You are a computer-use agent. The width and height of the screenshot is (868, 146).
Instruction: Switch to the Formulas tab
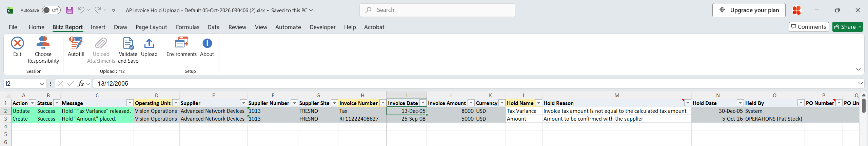tap(188, 27)
